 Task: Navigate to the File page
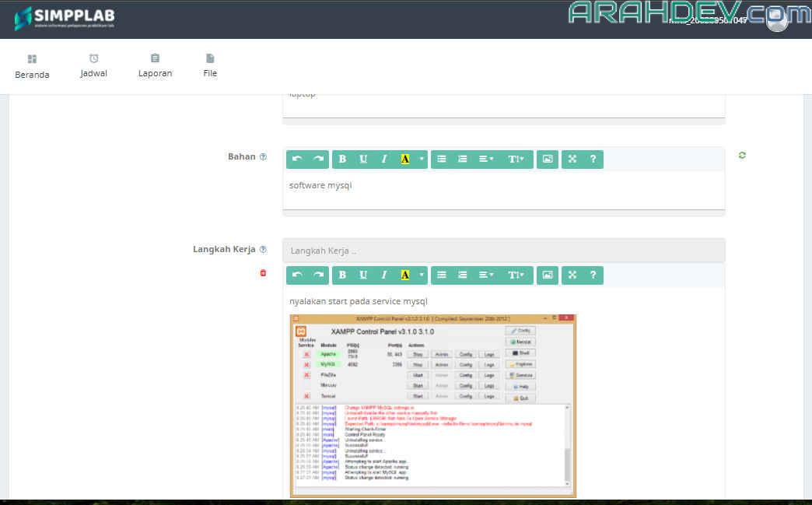point(210,65)
